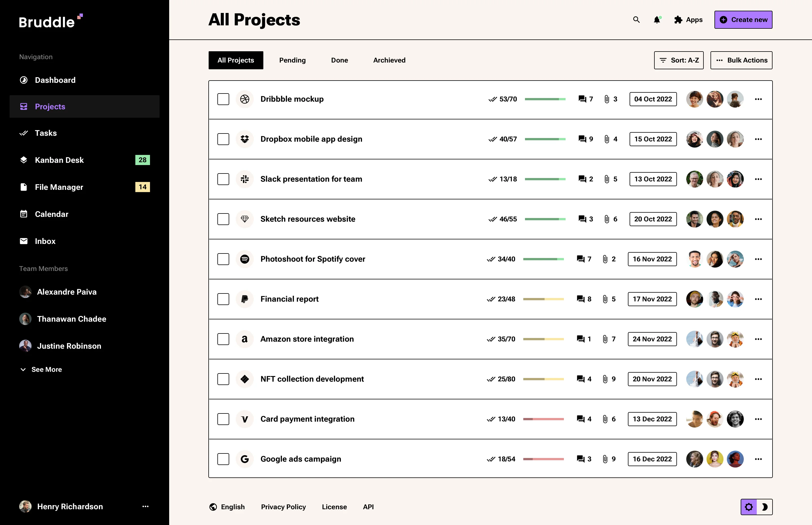Select the Slack project icon
Viewport: 812px width, 525px height.
point(245,179)
